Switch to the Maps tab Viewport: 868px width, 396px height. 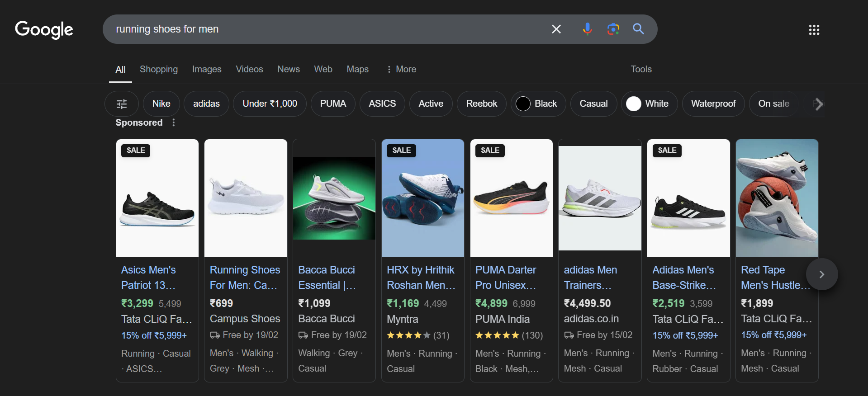[357, 69]
